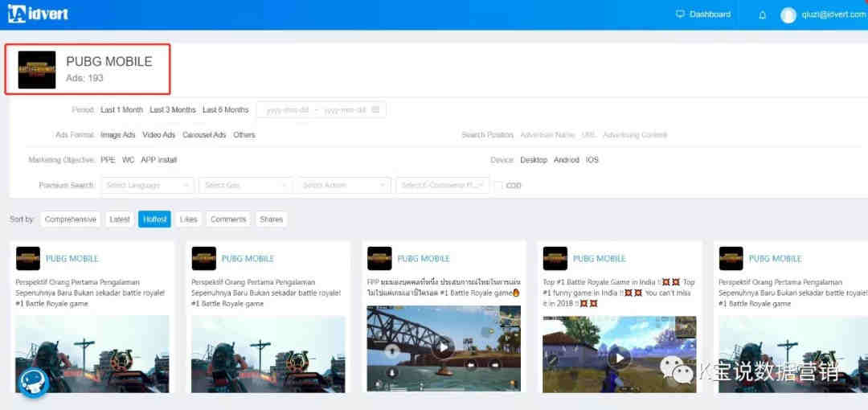
Task: Sort by Comprehensive
Action: [70, 219]
